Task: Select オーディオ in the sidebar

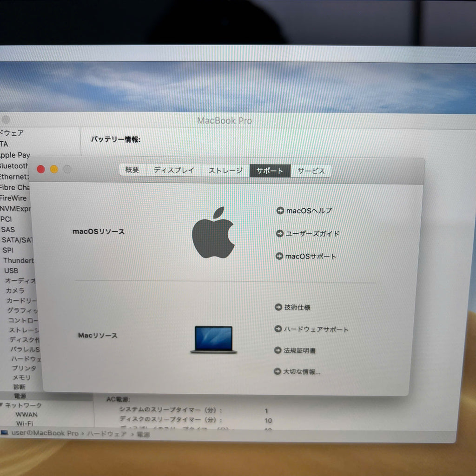Action: click(x=20, y=280)
